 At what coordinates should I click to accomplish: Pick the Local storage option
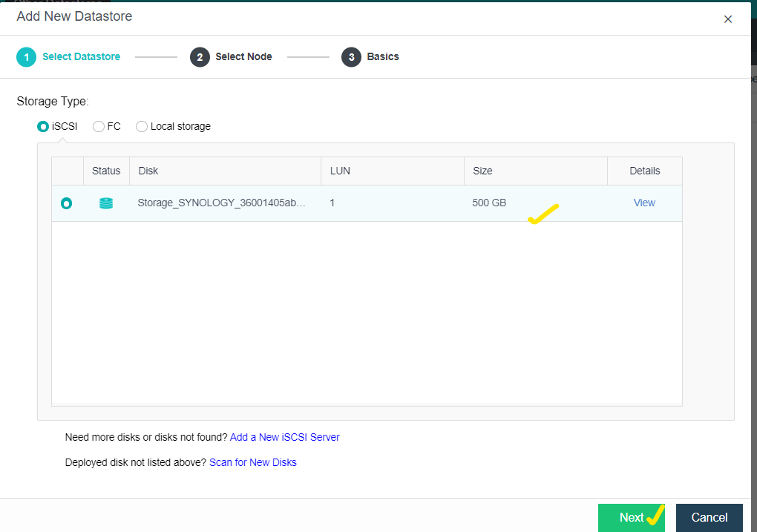[x=142, y=127]
